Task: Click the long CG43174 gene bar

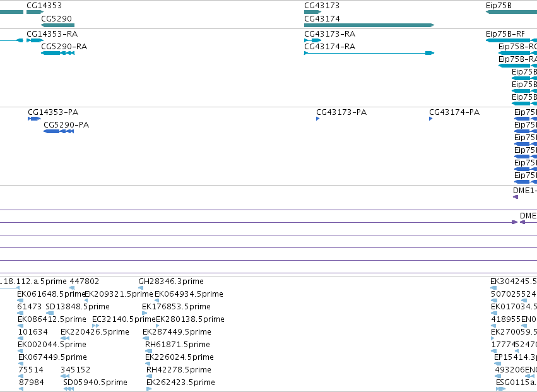Action: pos(369,25)
